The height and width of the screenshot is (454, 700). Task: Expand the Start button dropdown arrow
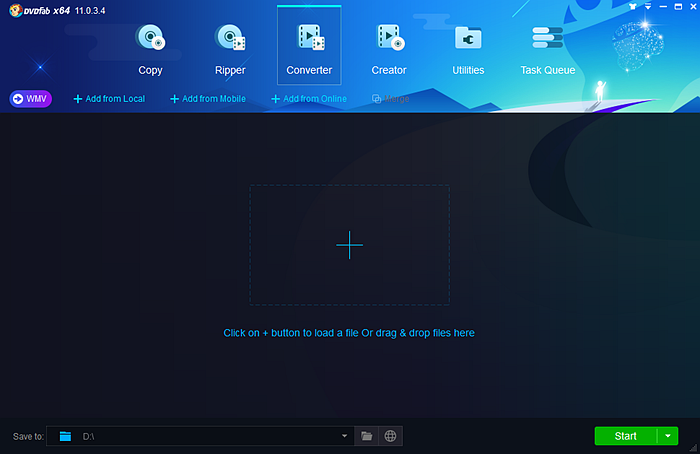(x=668, y=436)
